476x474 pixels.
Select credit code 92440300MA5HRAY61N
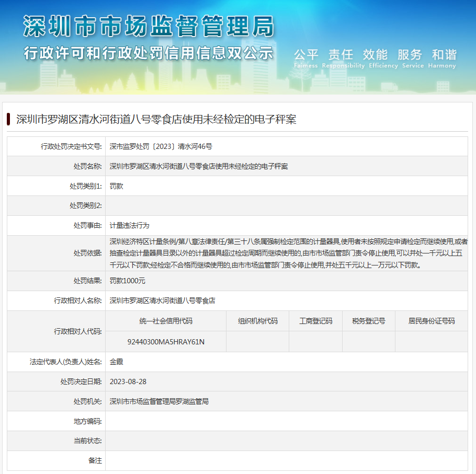(166, 342)
